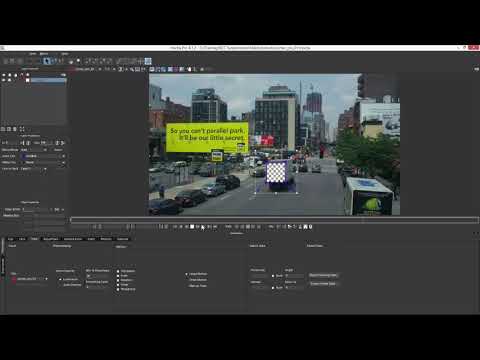Click the blue highlighted icon ending the main toolbar
This screenshot has height=360, width=480.
click(148, 61)
